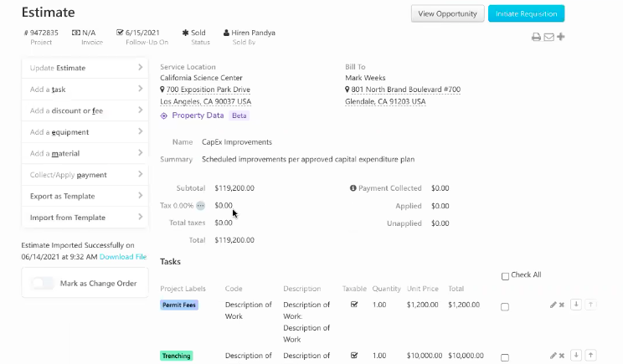Select the Trenching row checkbox

pyautogui.click(x=505, y=357)
